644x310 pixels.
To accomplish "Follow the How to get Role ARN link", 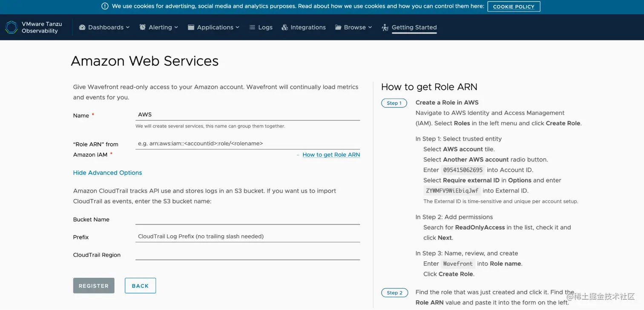I will coord(331,155).
